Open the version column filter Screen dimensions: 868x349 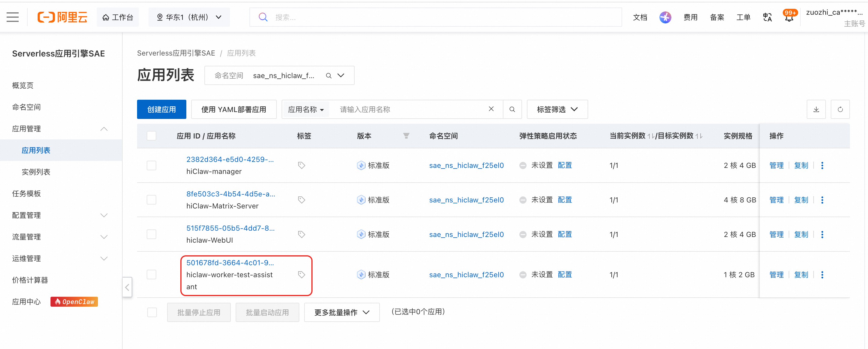click(406, 136)
